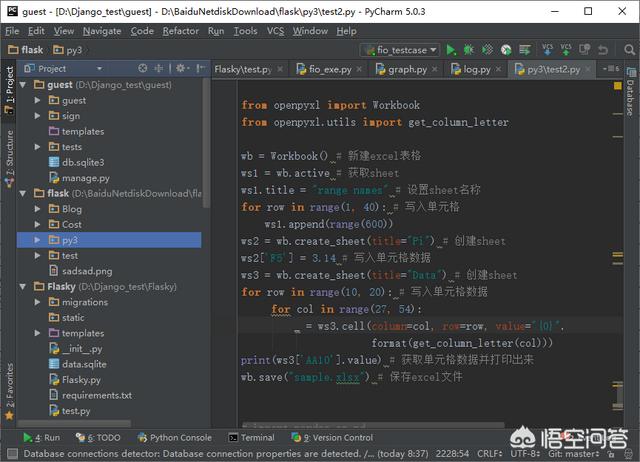Switch to the graph.py tab

pos(406,69)
